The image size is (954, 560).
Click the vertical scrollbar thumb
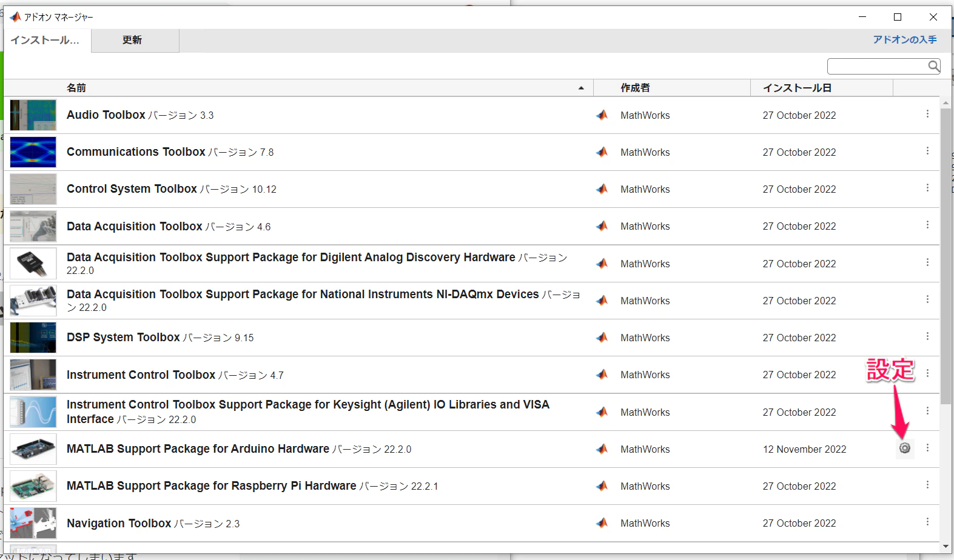click(946, 256)
